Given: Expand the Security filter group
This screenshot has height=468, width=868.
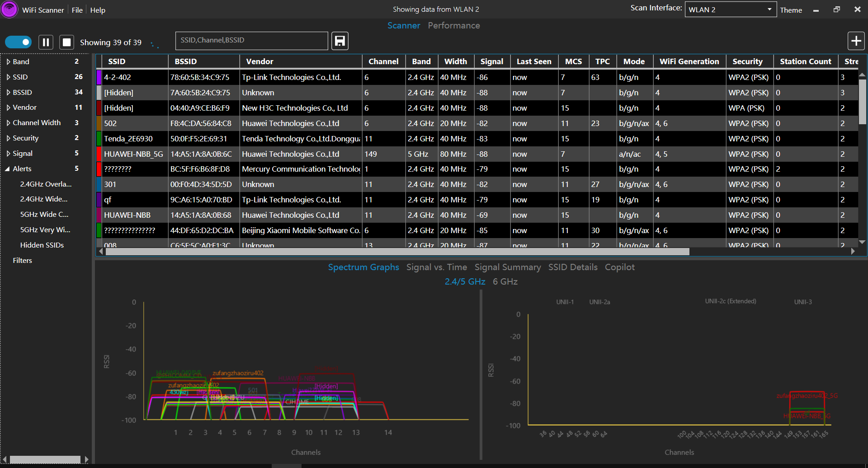Looking at the screenshot, I should (8, 138).
